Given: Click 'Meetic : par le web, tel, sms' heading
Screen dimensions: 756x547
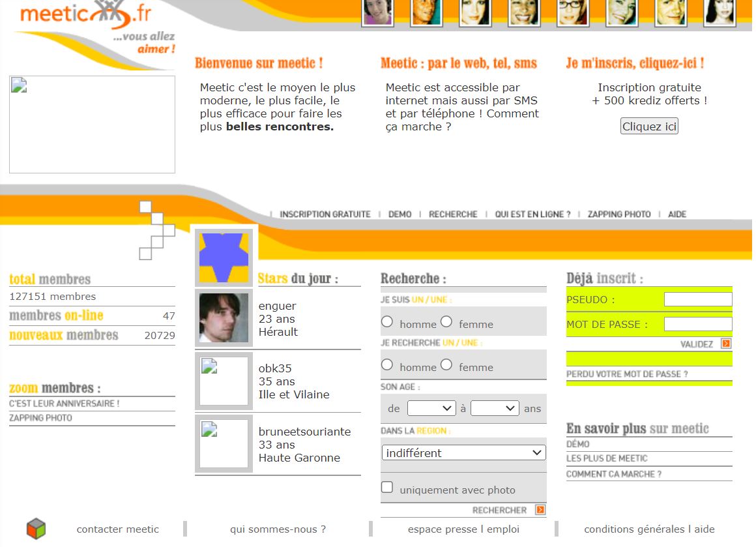Looking at the screenshot, I should click(459, 63).
